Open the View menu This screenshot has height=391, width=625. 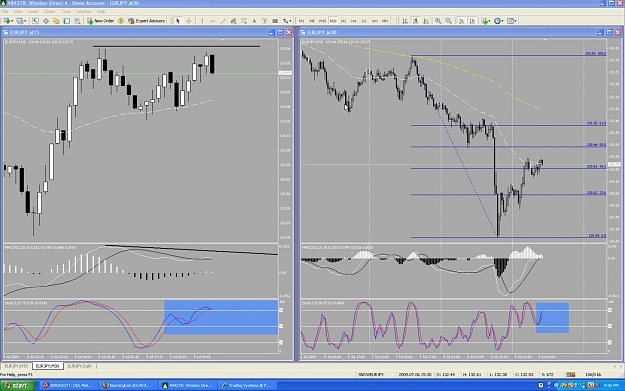[x=18, y=12]
